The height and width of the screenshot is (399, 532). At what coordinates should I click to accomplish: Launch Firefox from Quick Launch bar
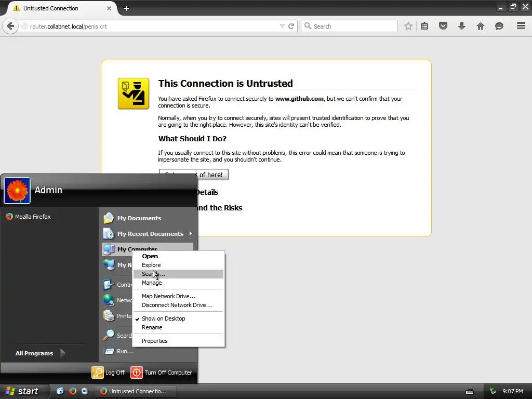pos(72,391)
